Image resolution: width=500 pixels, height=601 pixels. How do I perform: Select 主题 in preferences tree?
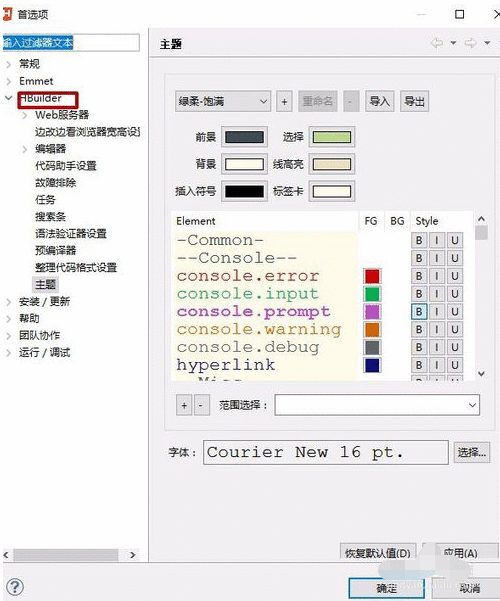click(x=46, y=284)
